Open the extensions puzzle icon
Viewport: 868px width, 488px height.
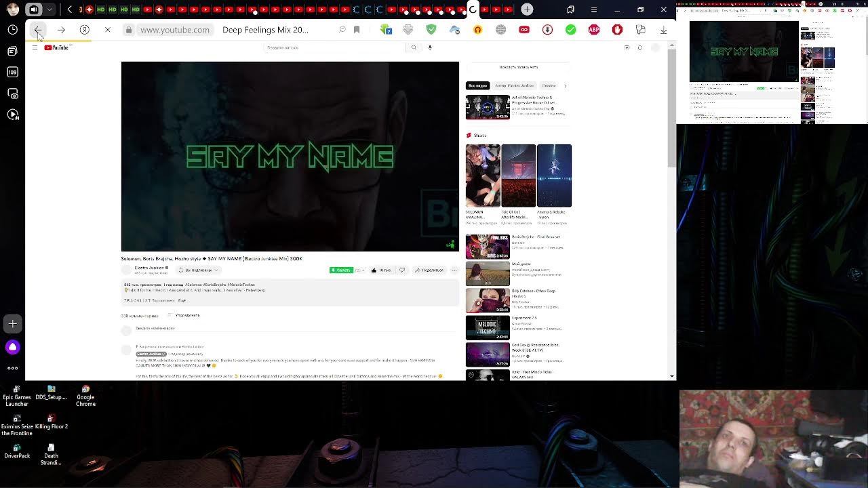tap(640, 30)
